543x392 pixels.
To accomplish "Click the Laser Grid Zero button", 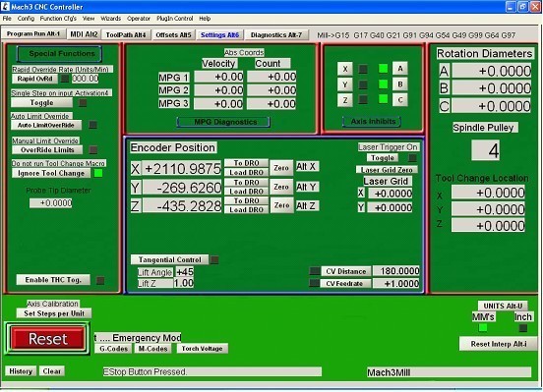I will [x=387, y=170].
